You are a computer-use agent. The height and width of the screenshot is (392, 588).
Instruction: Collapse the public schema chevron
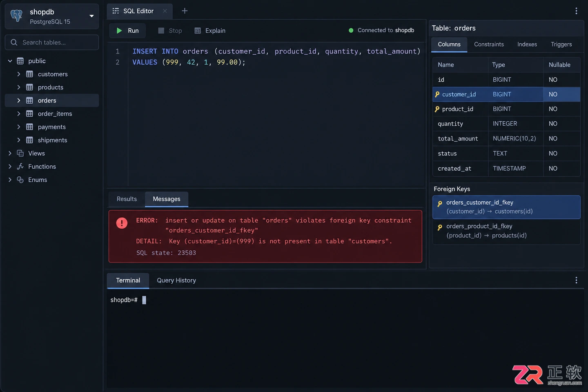(x=10, y=61)
